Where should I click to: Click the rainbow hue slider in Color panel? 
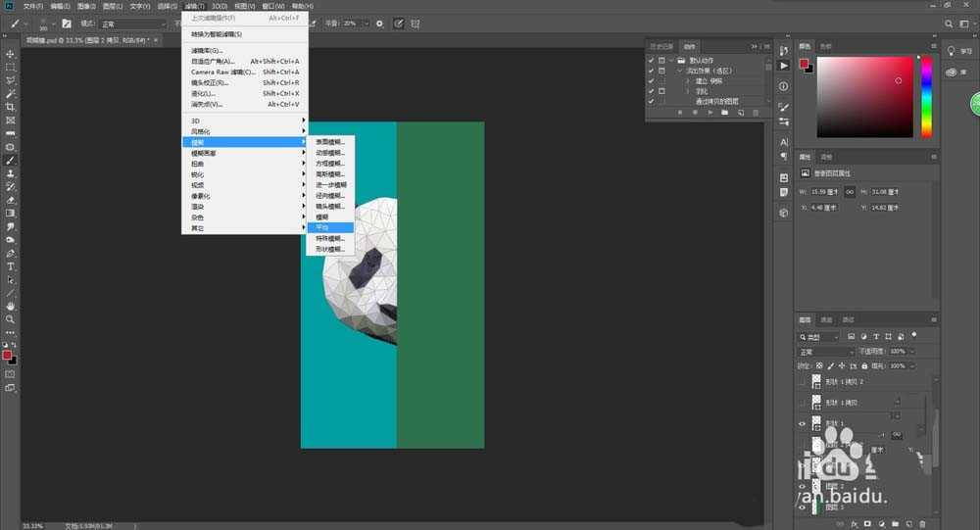[925, 96]
